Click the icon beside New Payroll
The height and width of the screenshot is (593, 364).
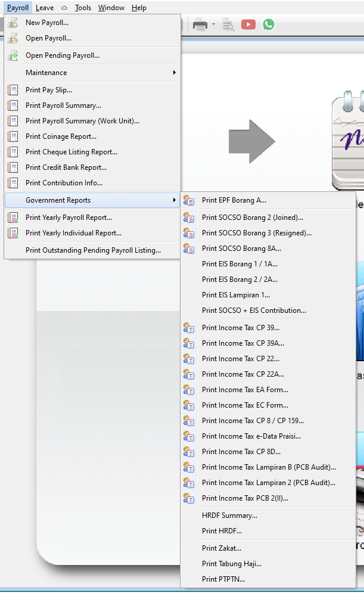click(13, 23)
